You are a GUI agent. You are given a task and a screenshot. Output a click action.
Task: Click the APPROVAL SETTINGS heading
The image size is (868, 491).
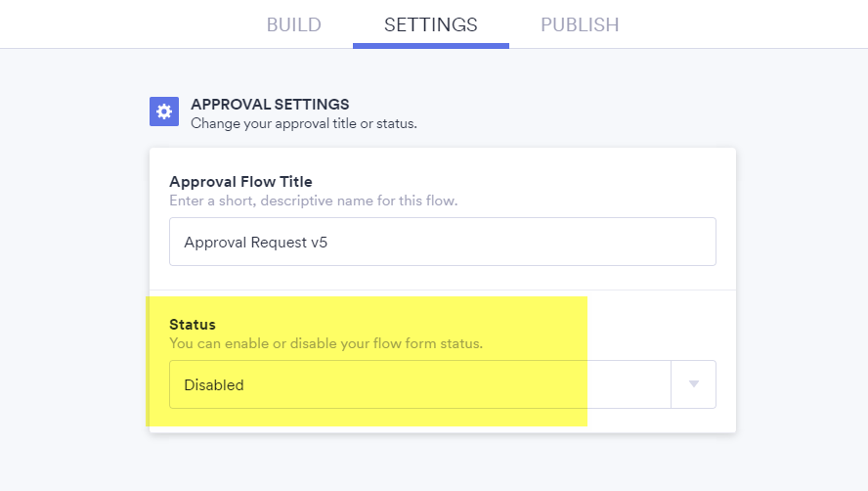[270, 104]
